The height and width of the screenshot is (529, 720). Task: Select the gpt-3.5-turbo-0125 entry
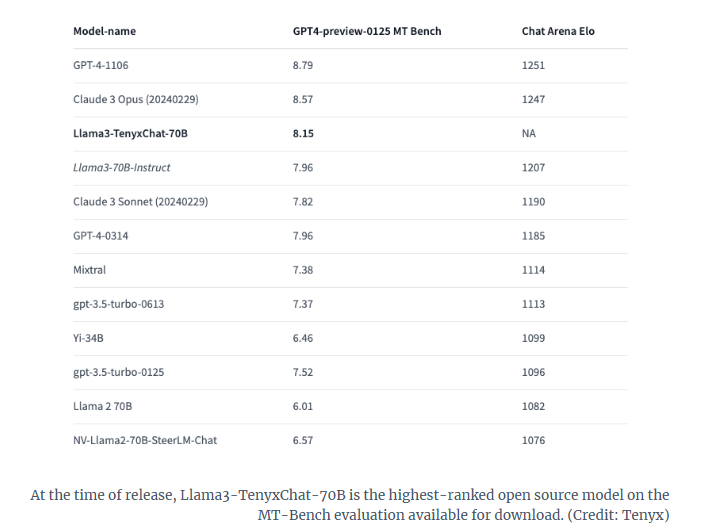(118, 372)
